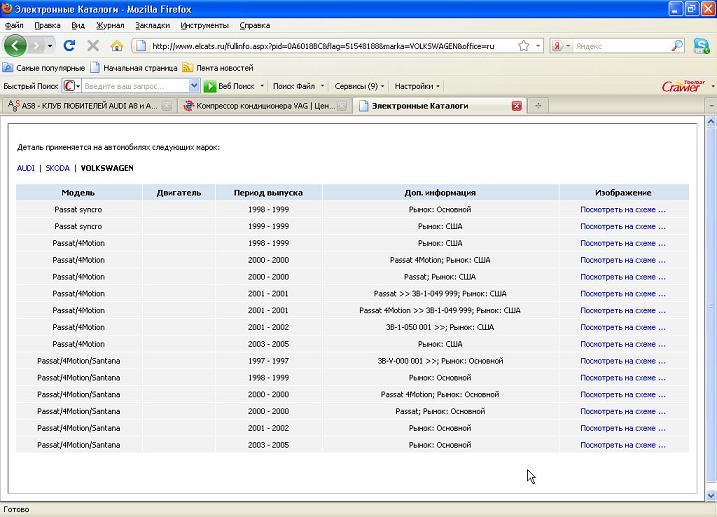Switch to AS8 Audi club tab
Screen dimensions: 717x517
point(90,106)
